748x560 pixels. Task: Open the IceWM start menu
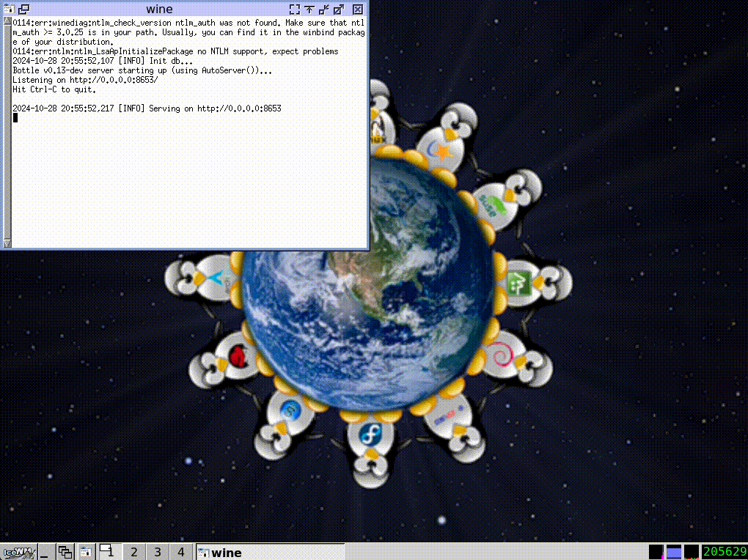tap(19, 553)
